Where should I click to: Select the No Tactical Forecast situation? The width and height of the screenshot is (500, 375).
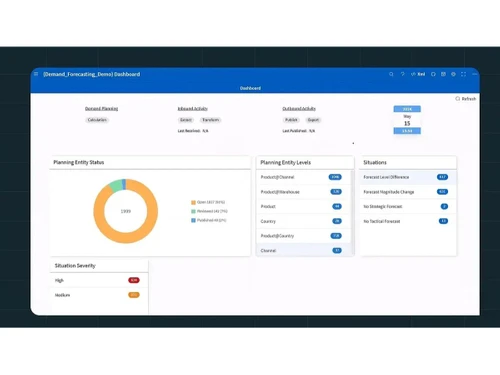click(x=408, y=221)
